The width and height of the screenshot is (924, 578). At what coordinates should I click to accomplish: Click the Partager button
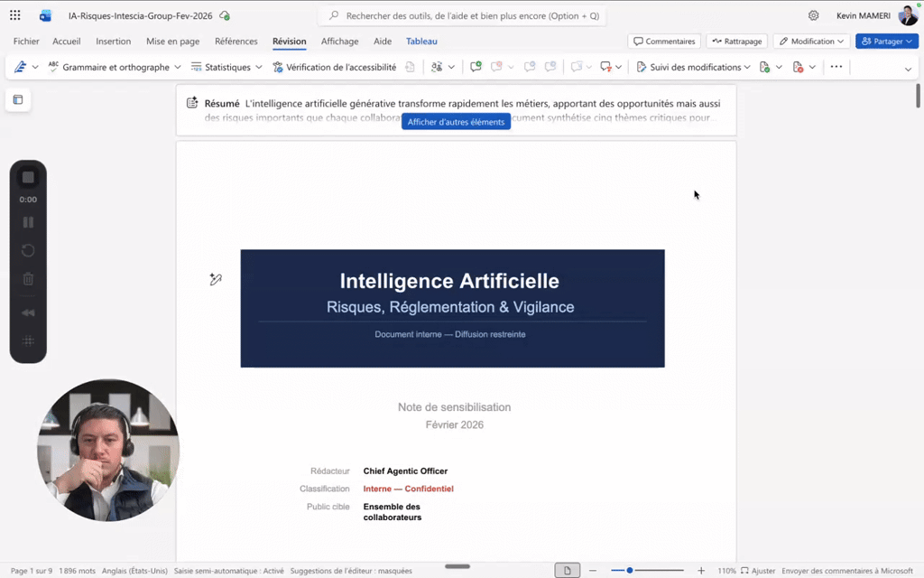click(x=886, y=42)
